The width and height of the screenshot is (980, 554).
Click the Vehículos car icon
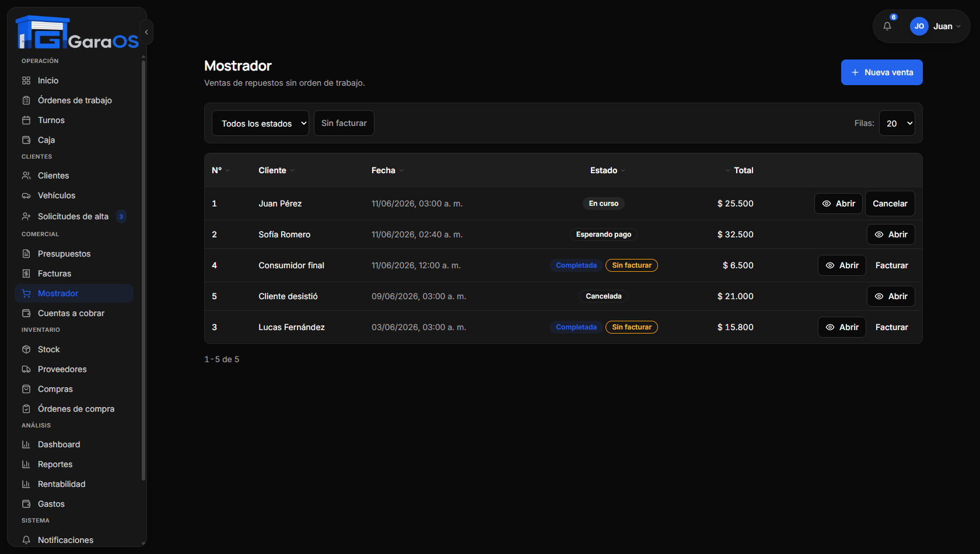tap(26, 195)
